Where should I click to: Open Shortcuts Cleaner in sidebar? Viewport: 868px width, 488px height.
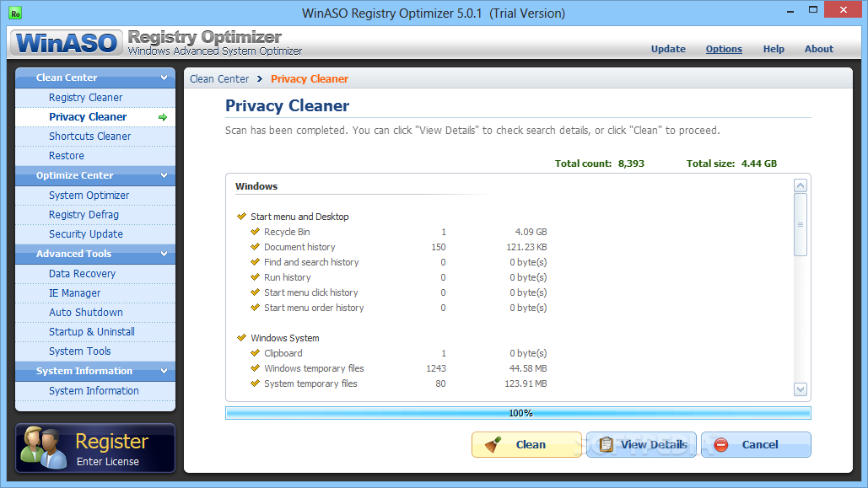pyautogui.click(x=95, y=136)
